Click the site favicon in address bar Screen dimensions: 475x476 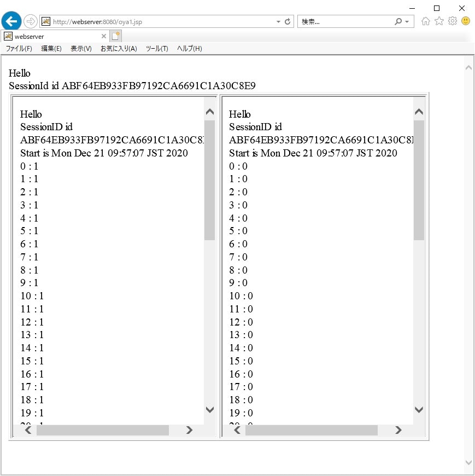46,21
